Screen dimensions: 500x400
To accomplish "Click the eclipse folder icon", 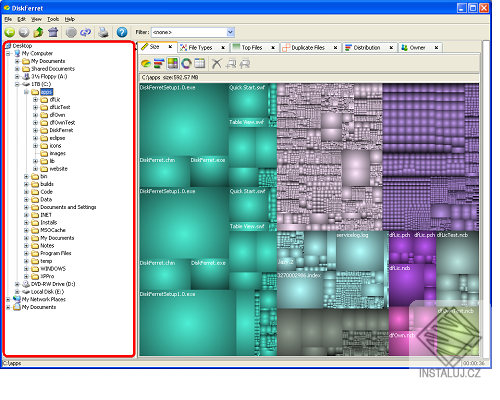I will (x=44, y=138).
